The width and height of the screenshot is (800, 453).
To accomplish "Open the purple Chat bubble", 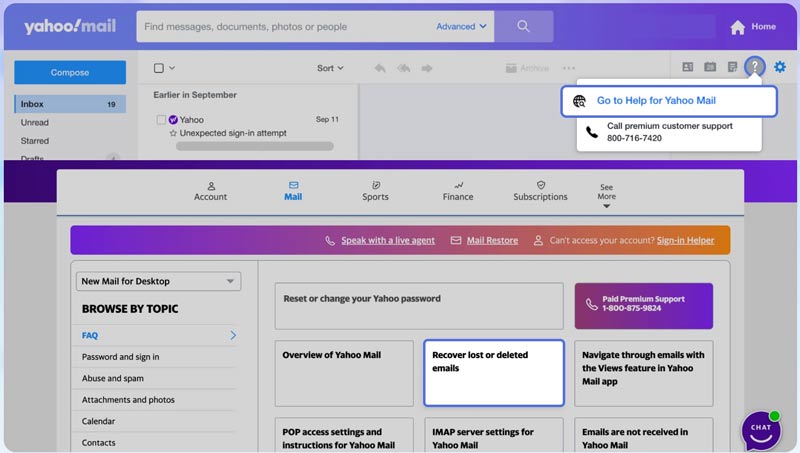I will (x=761, y=429).
